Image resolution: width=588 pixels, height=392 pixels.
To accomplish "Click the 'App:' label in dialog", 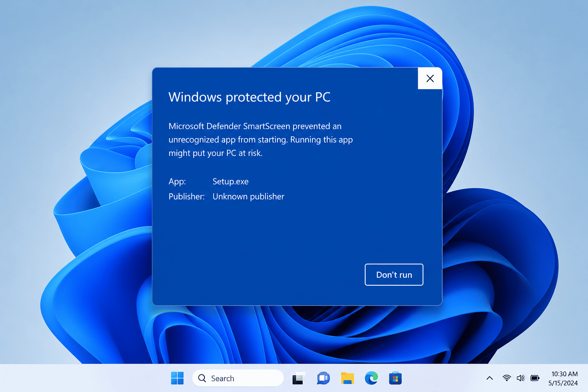I will click(x=177, y=181).
